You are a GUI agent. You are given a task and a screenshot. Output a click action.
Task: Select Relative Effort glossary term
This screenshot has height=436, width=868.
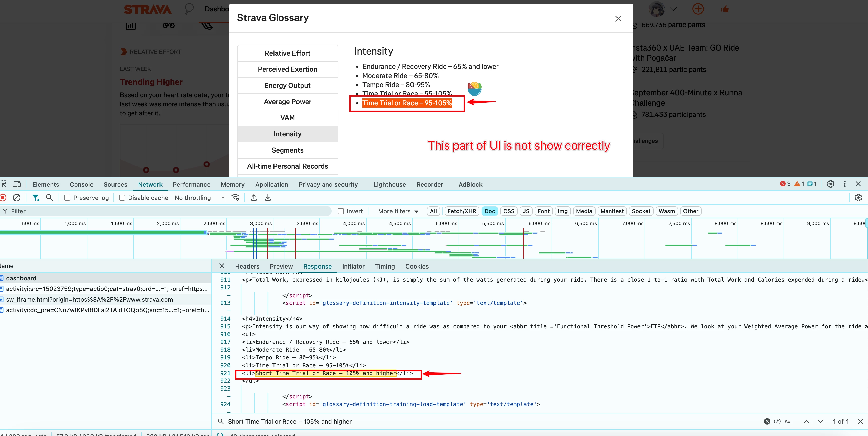tap(287, 53)
